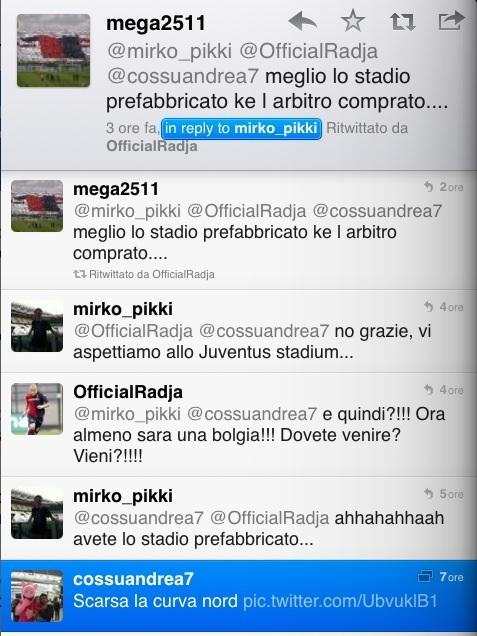
Task: Click the mega2511 username in the second tweet
Action: click(x=116, y=189)
